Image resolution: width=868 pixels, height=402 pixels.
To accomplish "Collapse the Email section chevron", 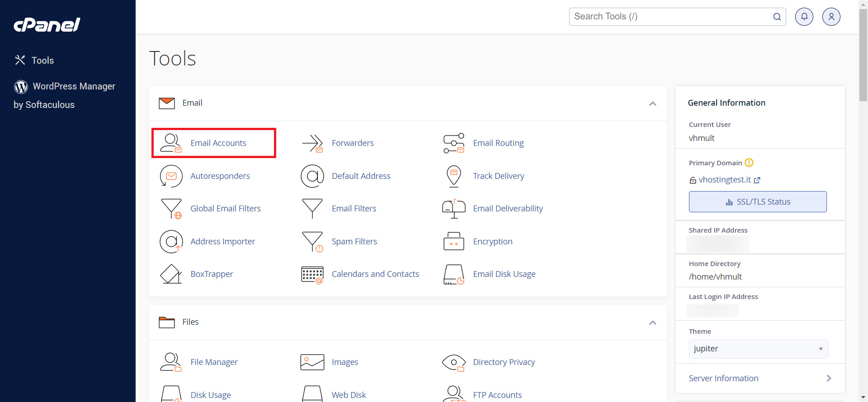I will [x=653, y=103].
